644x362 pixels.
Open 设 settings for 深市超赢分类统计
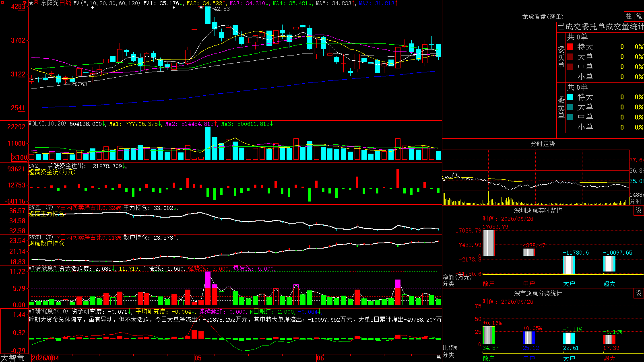tap(639, 293)
